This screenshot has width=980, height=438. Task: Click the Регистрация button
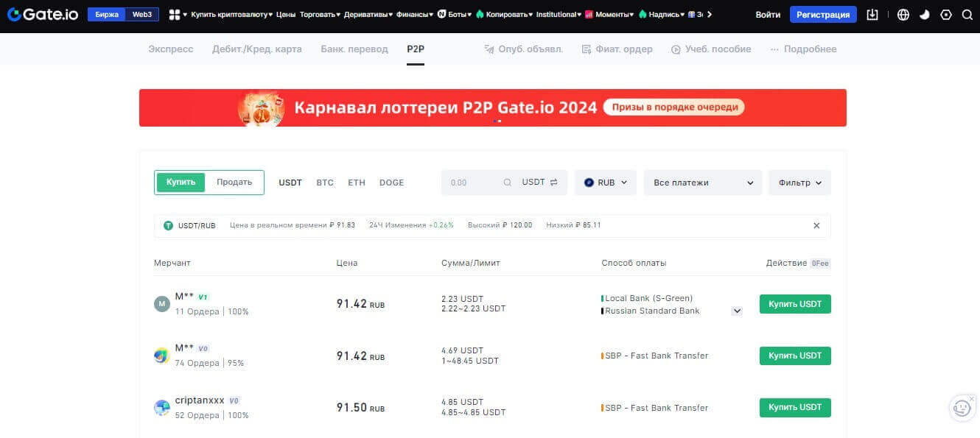point(822,15)
